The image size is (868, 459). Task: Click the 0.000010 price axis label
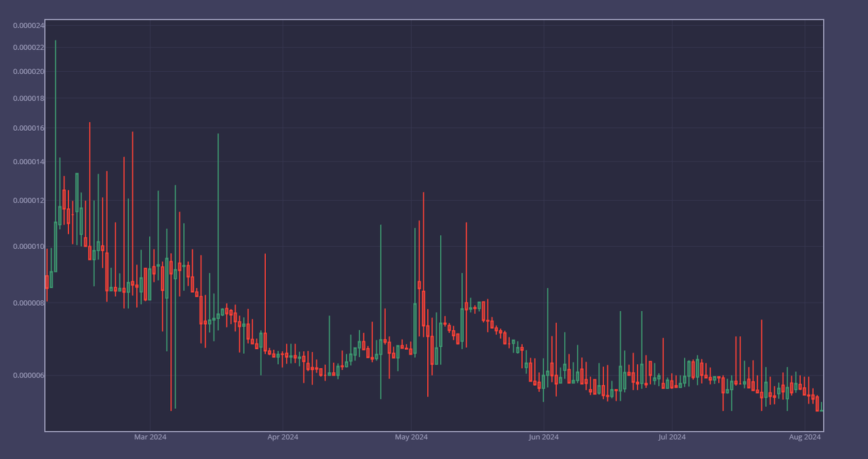point(28,247)
